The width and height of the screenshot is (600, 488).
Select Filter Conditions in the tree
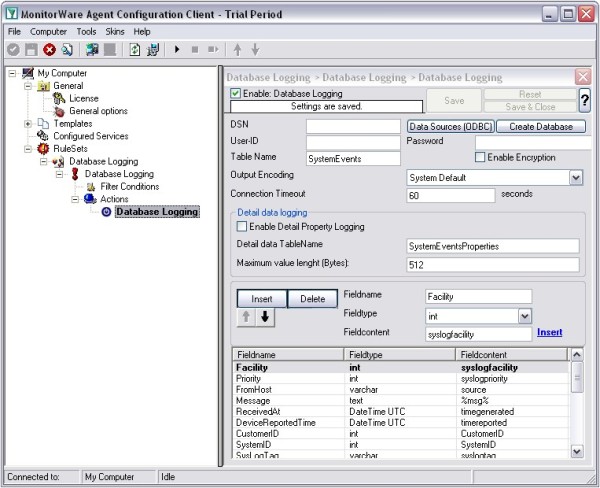click(x=130, y=186)
